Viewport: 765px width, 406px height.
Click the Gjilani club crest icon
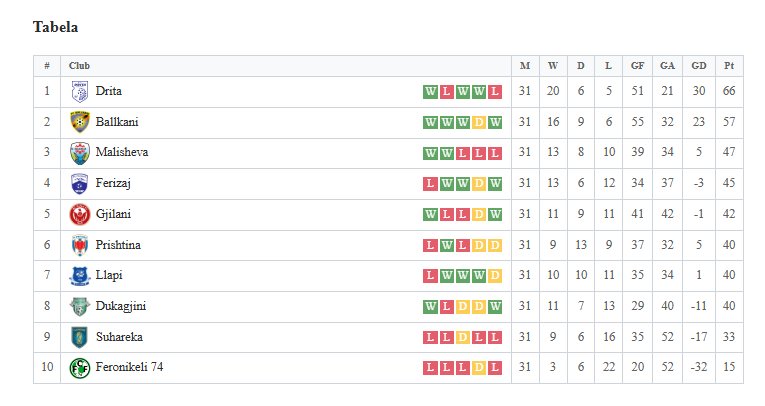pyautogui.click(x=80, y=214)
